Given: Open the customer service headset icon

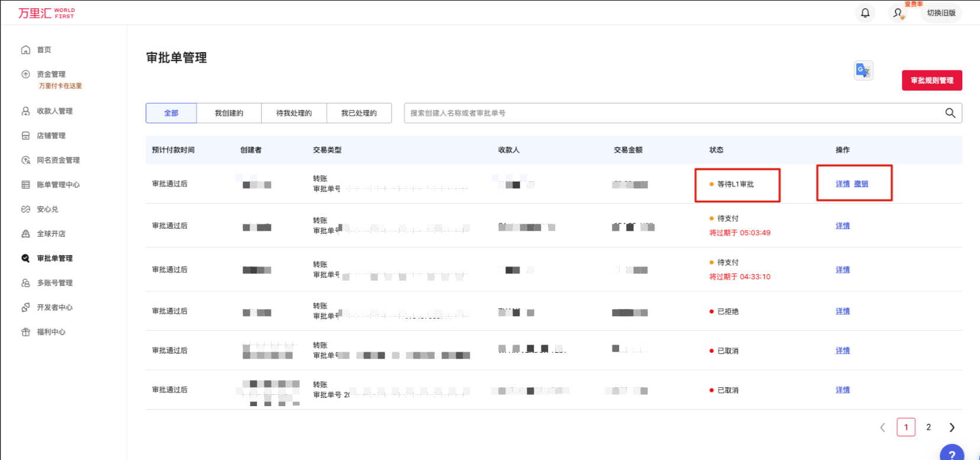Looking at the screenshot, I should 898,13.
